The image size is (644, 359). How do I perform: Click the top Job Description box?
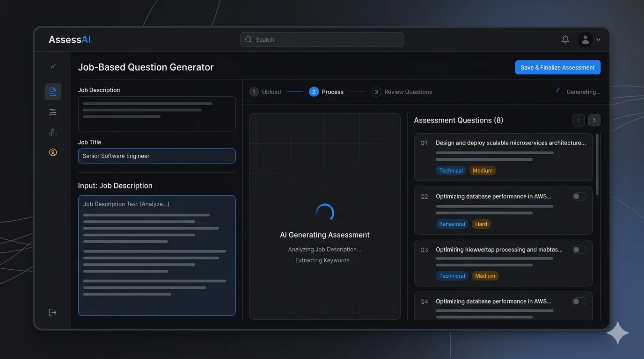[157, 114]
